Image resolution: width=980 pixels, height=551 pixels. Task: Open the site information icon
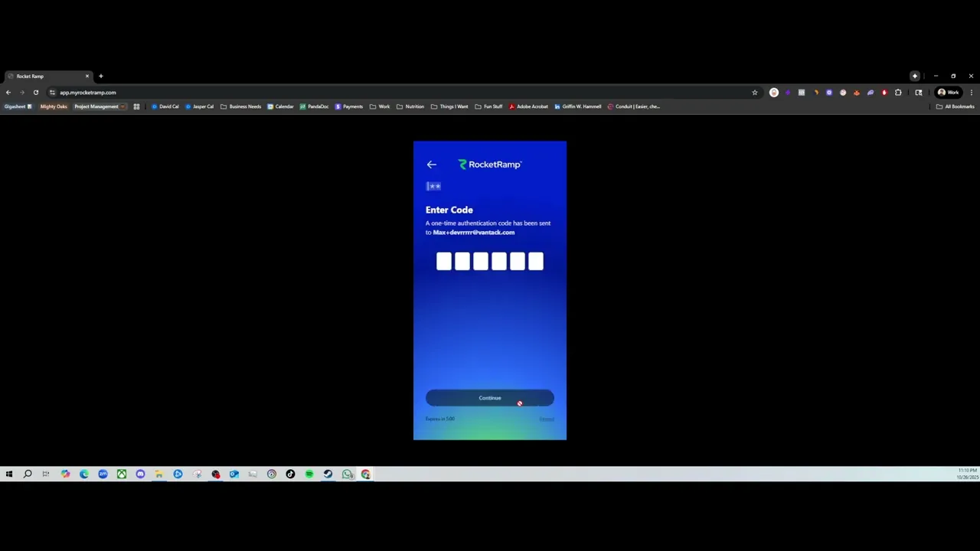click(x=52, y=93)
